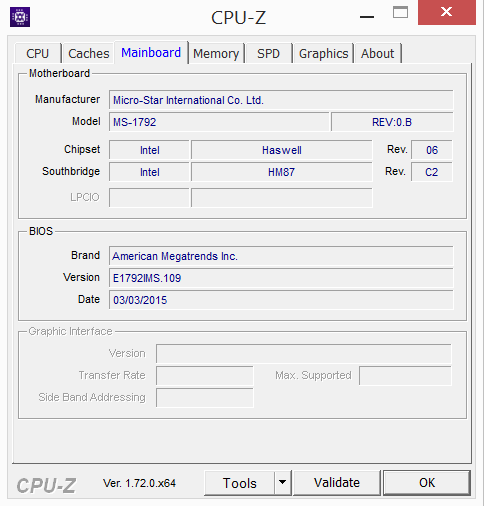This screenshot has width=484, height=506.
Task: Go to the Memory tab
Action: coord(216,53)
